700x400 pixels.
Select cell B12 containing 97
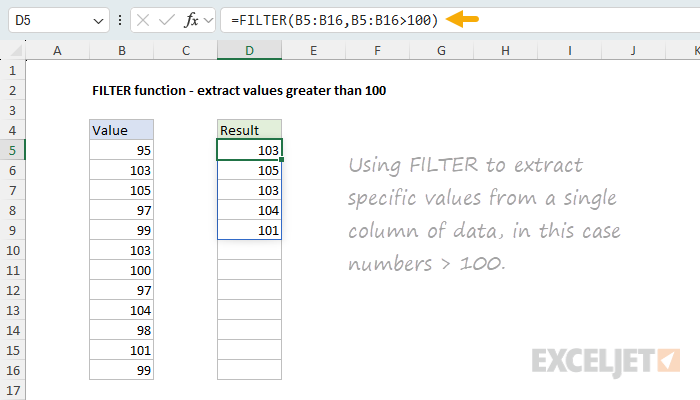coord(121,291)
